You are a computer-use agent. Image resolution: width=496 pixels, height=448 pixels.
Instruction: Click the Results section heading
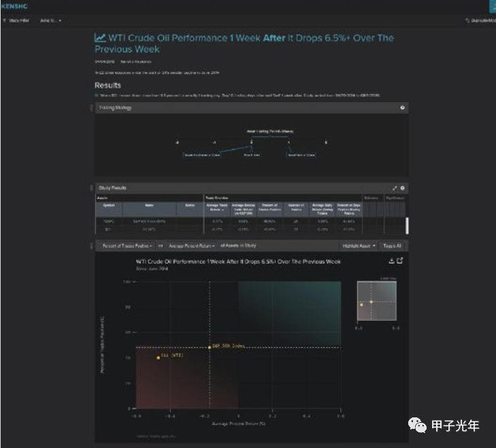pyautogui.click(x=108, y=86)
